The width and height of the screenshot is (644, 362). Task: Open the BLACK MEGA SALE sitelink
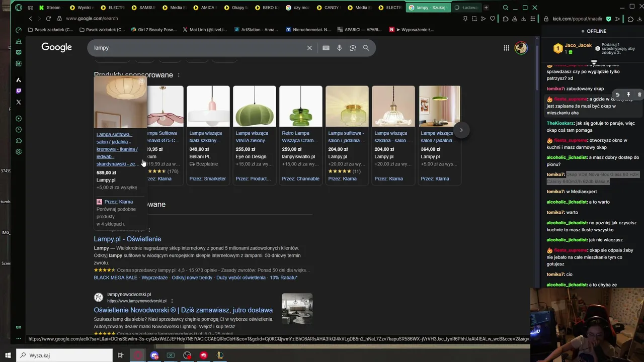click(115, 278)
